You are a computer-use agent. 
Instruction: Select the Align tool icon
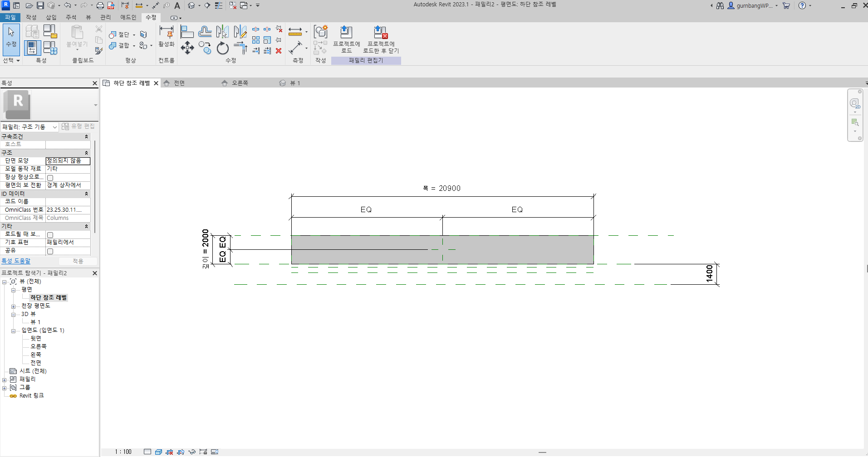click(x=187, y=32)
